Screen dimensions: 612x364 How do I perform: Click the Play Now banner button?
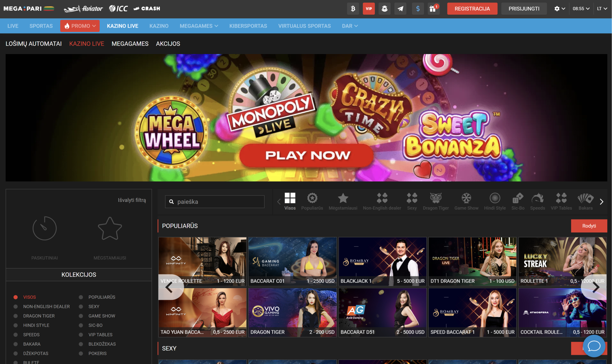(x=307, y=155)
